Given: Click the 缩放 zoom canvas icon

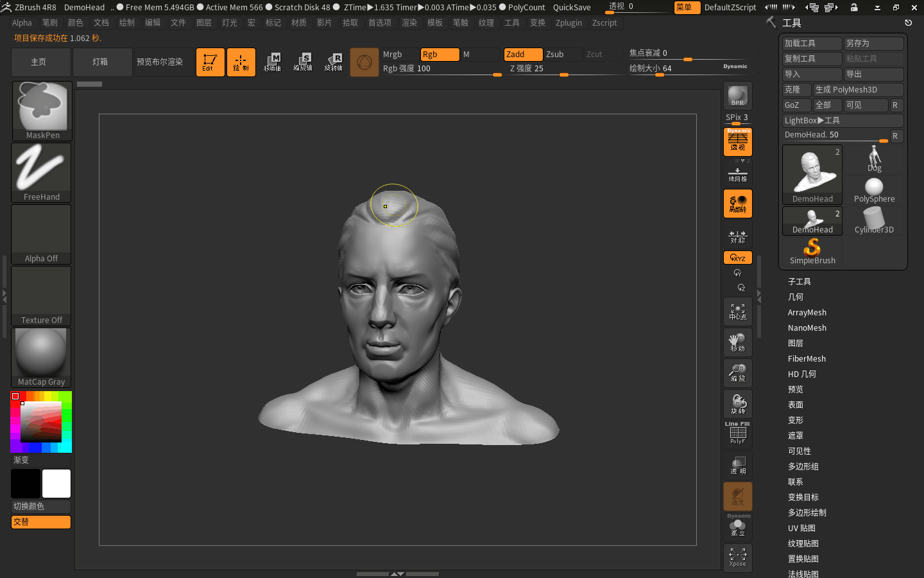Looking at the screenshot, I should (x=737, y=372).
